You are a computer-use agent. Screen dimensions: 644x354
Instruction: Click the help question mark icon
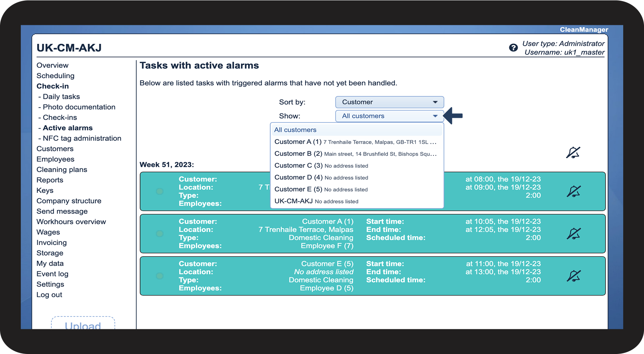tap(513, 48)
